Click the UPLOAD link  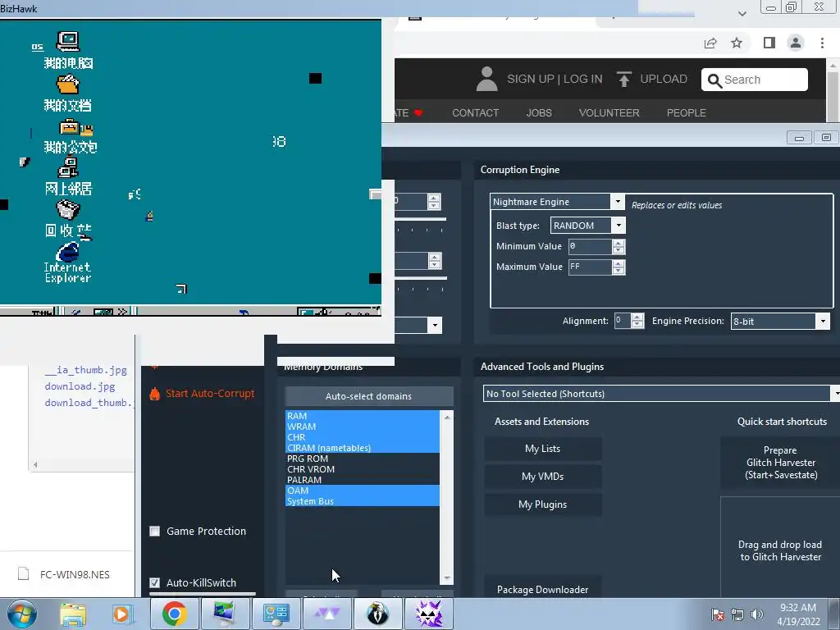click(x=663, y=79)
